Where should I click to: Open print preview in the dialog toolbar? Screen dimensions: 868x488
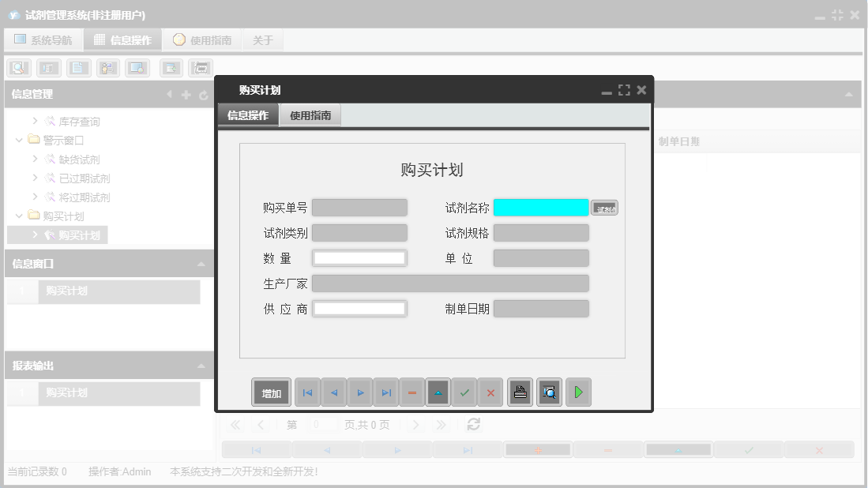click(549, 392)
